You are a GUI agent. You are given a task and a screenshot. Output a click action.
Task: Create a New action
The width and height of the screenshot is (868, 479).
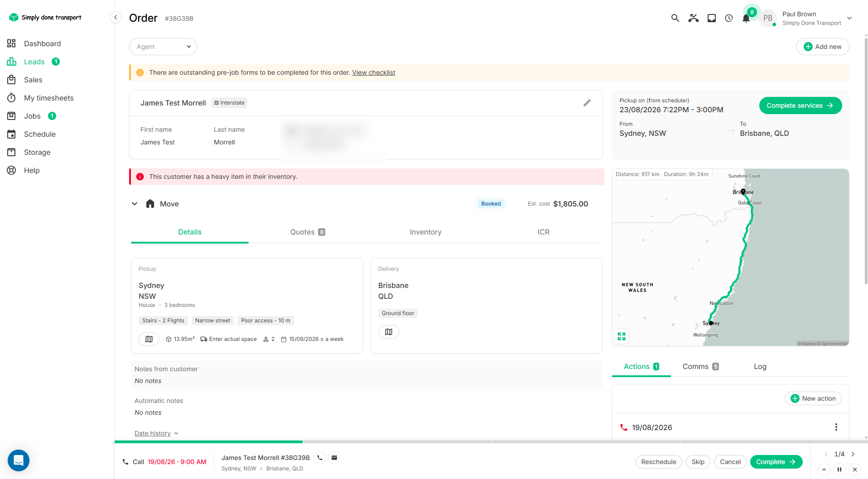[x=813, y=398]
